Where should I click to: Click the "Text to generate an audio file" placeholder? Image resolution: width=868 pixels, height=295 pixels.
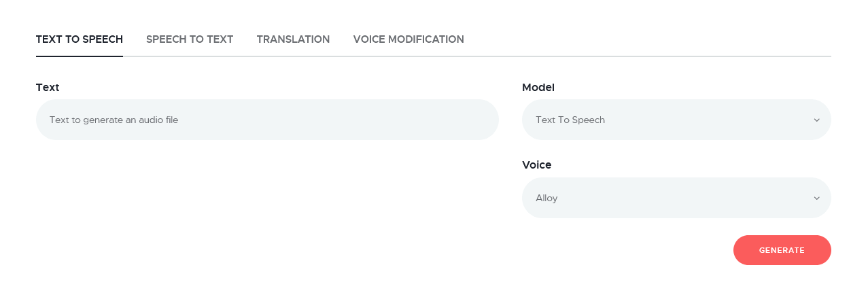(x=114, y=120)
